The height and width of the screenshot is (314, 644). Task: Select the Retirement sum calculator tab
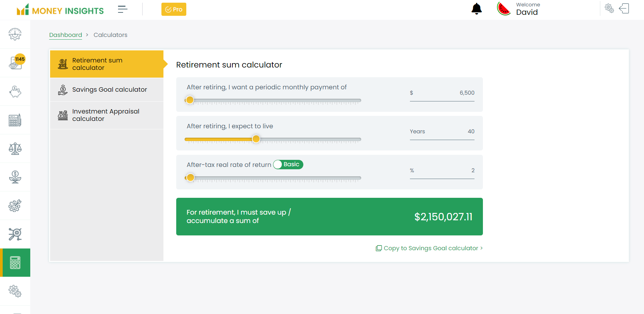click(107, 64)
